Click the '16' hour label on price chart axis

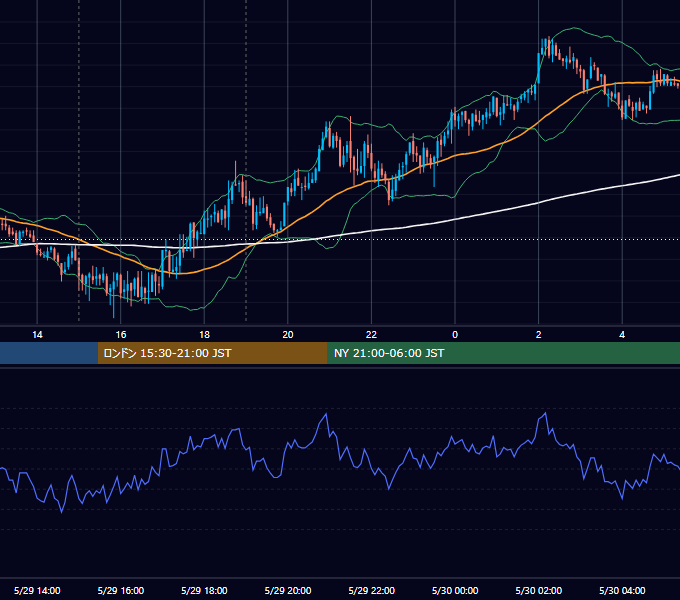121,335
